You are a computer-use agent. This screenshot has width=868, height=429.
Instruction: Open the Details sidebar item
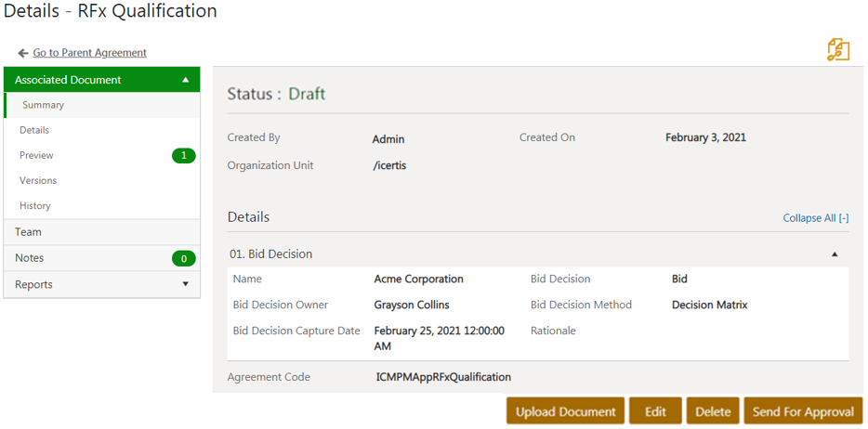point(34,130)
